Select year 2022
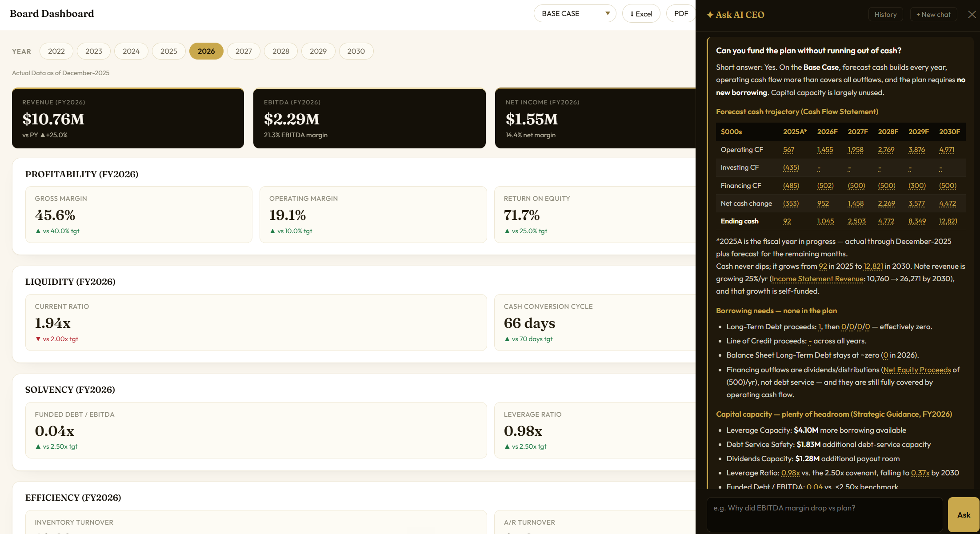This screenshot has height=534, width=980. 56,51
